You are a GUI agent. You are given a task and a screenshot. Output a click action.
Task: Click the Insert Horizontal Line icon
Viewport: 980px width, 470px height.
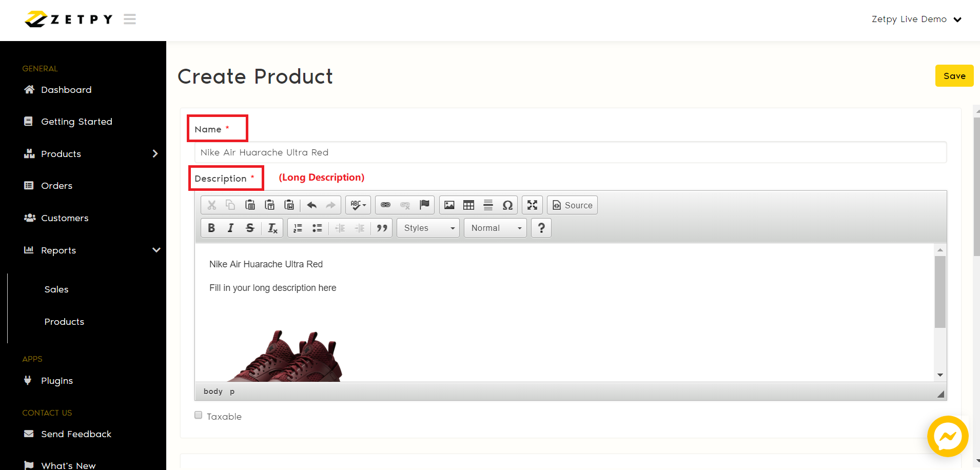click(x=488, y=205)
